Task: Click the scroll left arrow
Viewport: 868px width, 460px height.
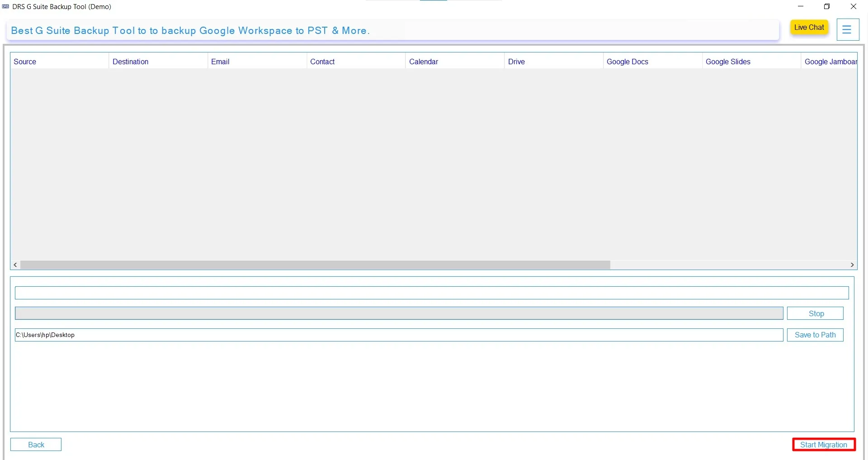Action: [x=16, y=265]
